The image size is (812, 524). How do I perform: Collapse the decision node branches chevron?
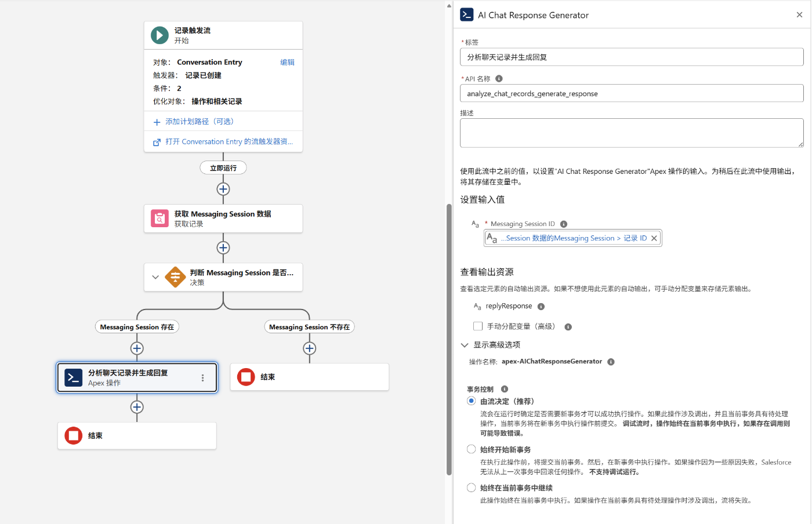click(x=155, y=277)
